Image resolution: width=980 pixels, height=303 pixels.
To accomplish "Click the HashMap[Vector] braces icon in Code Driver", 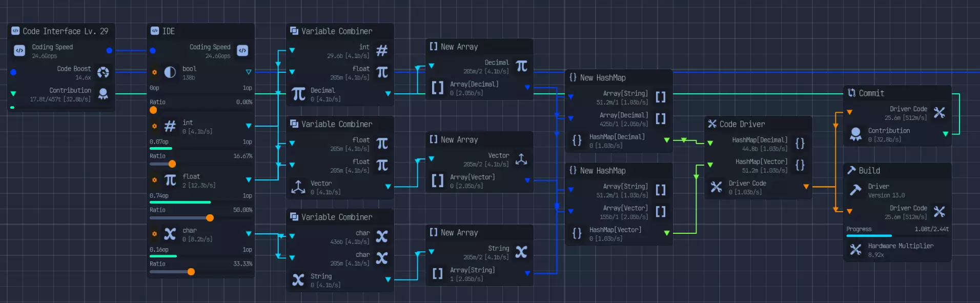I will pyautogui.click(x=800, y=165).
